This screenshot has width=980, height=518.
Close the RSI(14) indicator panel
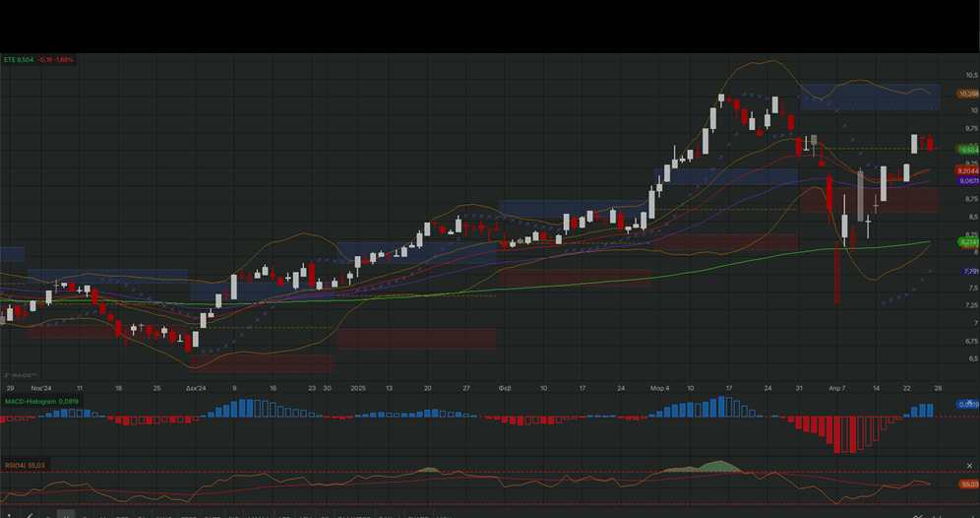click(969, 466)
